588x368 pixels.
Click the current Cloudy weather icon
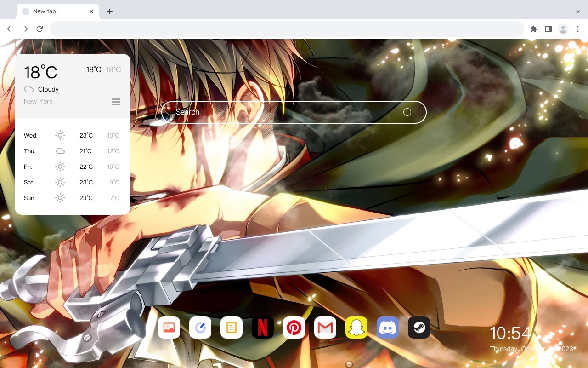(x=29, y=89)
